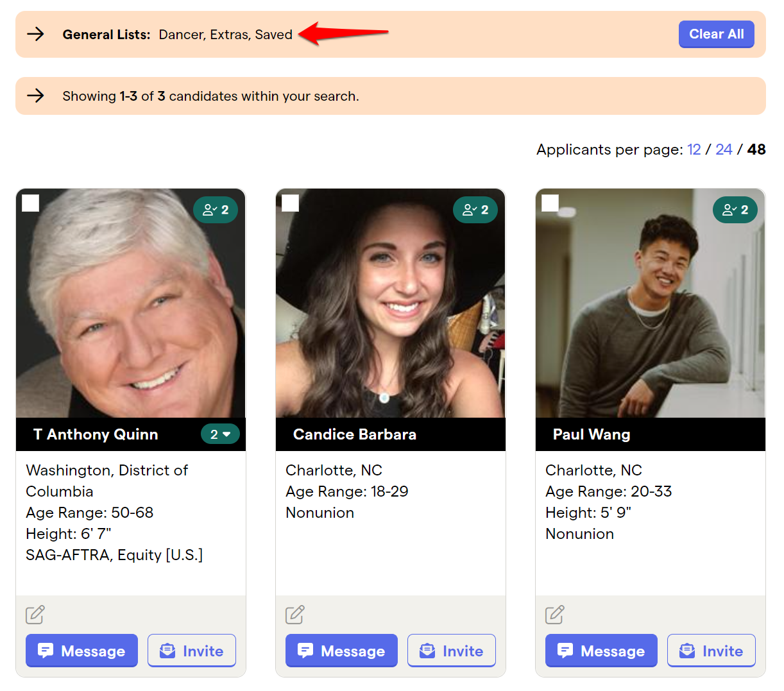
Task: Click the edit note icon under Paul Wang
Action: (555, 615)
